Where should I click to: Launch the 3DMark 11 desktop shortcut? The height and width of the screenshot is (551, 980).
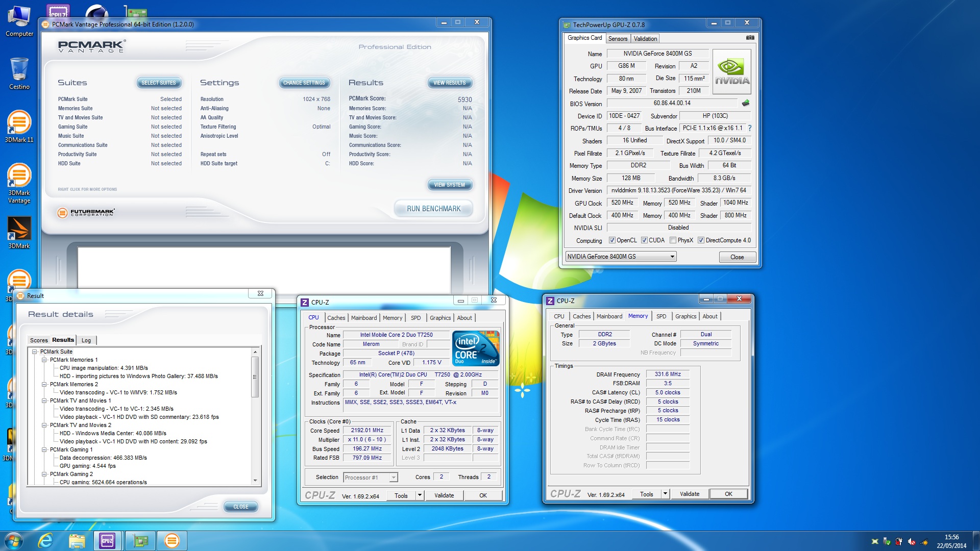coord(19,126)
